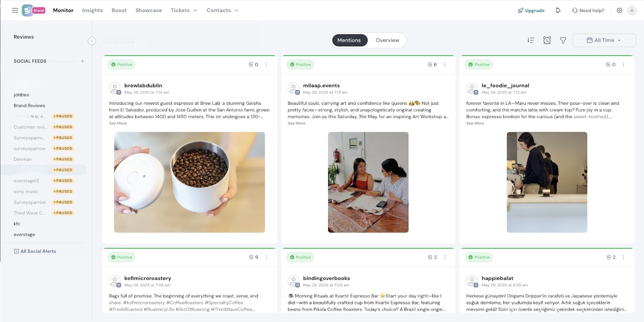Click the Upgrade link
The height and width of the screenshot is (322, 644).
coord(531,10)
